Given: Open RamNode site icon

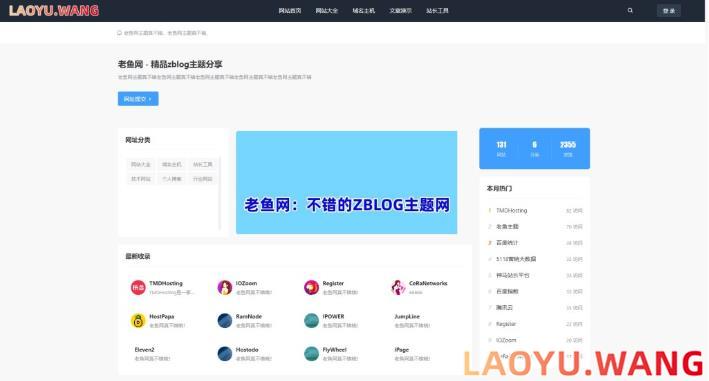Looking at the screenshot, I should point(225,320).
